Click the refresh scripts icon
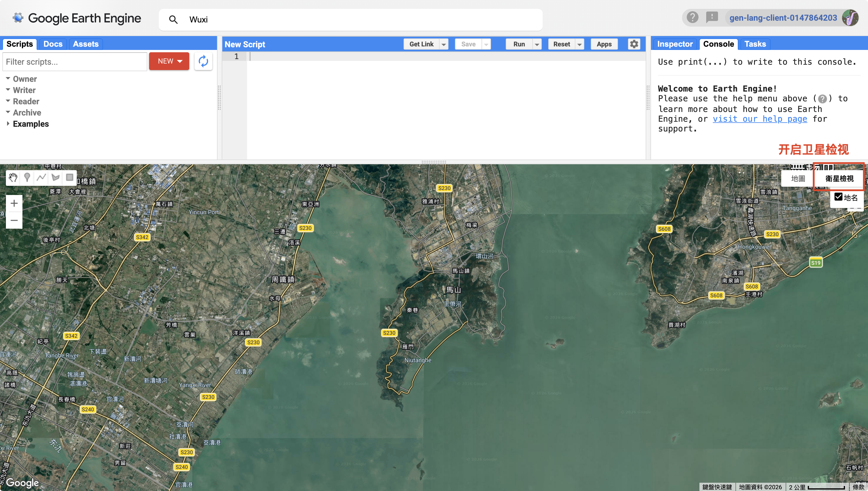The width and height of the screenshot is (868, 491). tap(203, 61)
